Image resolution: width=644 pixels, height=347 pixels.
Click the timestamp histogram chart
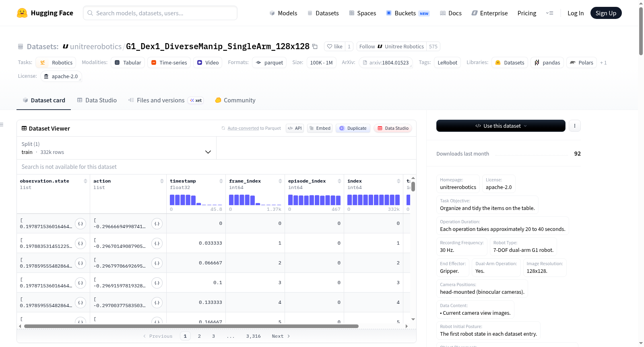coord(196,200)
